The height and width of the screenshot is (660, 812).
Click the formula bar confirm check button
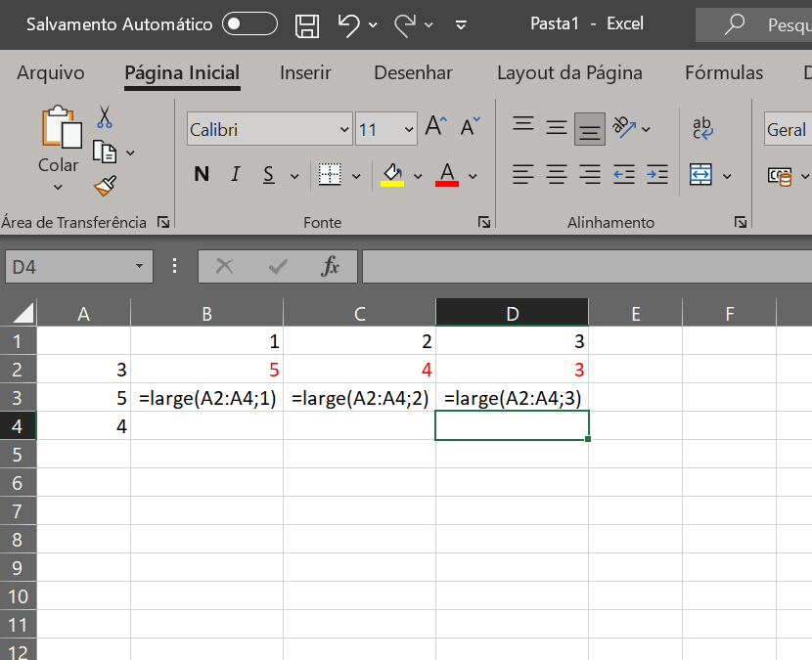pos(278,267)
